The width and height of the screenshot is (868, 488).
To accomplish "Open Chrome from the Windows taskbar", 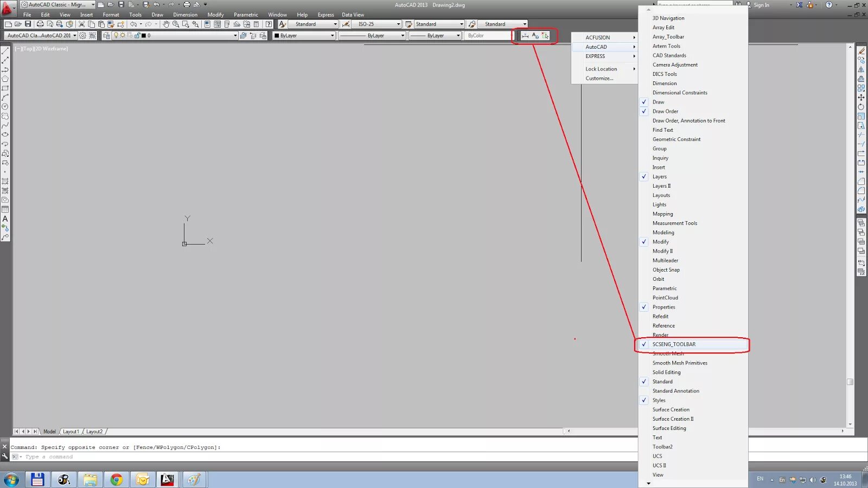I will pyautogui.click(x=116, y=479).
